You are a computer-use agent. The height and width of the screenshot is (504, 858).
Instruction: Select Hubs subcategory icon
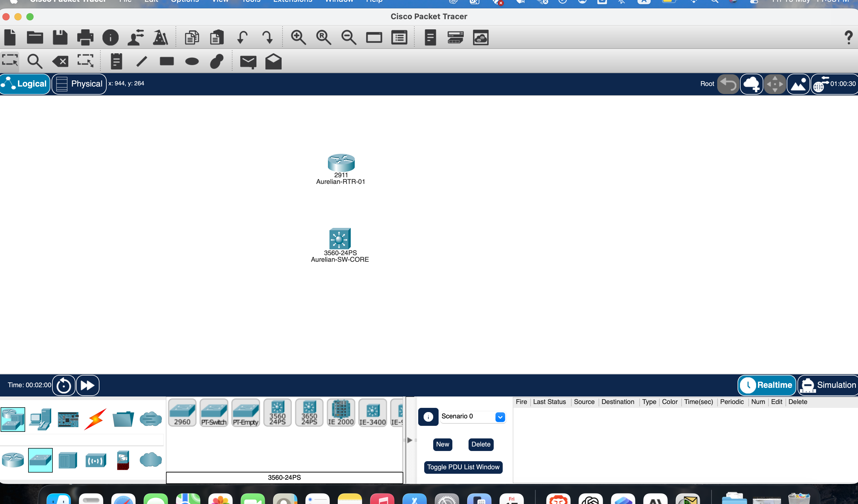[x=68, y=460]
